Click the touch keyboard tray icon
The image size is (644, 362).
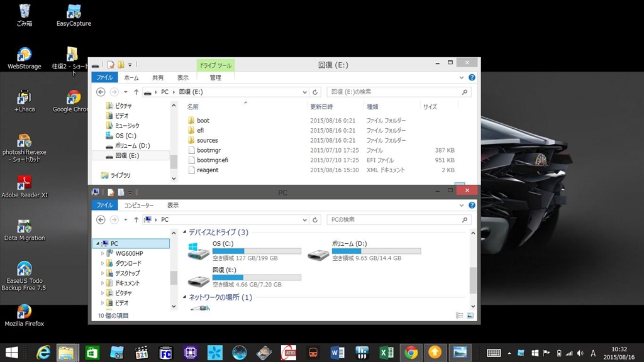click(494, 353)
